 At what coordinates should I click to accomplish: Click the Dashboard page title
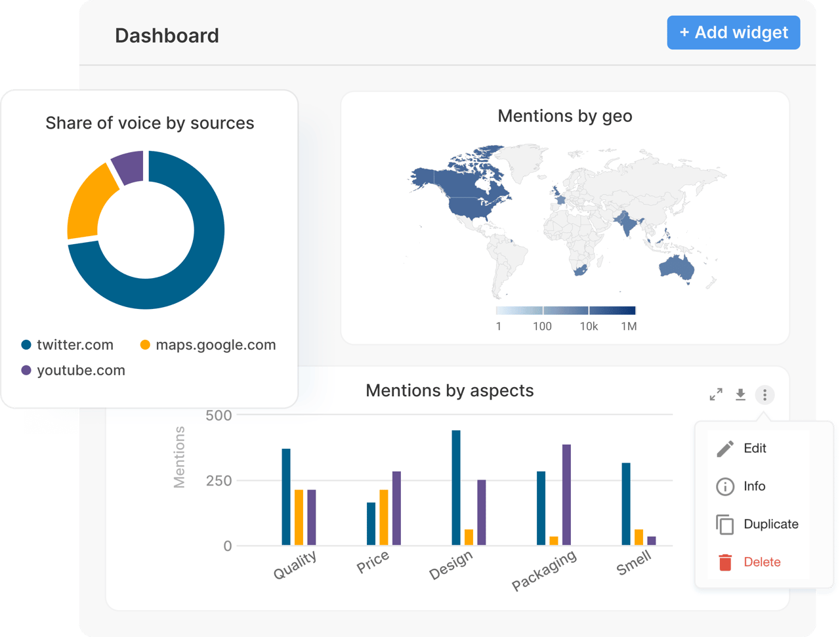[x=167, y=35]
